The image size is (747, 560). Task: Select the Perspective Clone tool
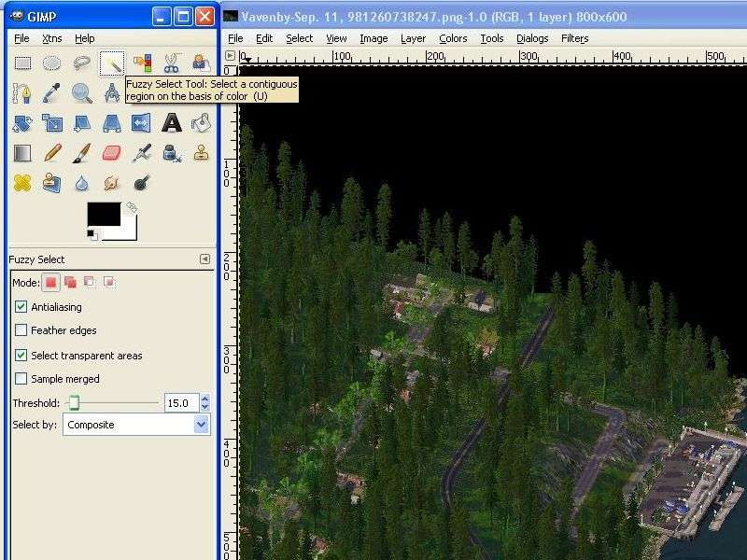coord(52,183)
